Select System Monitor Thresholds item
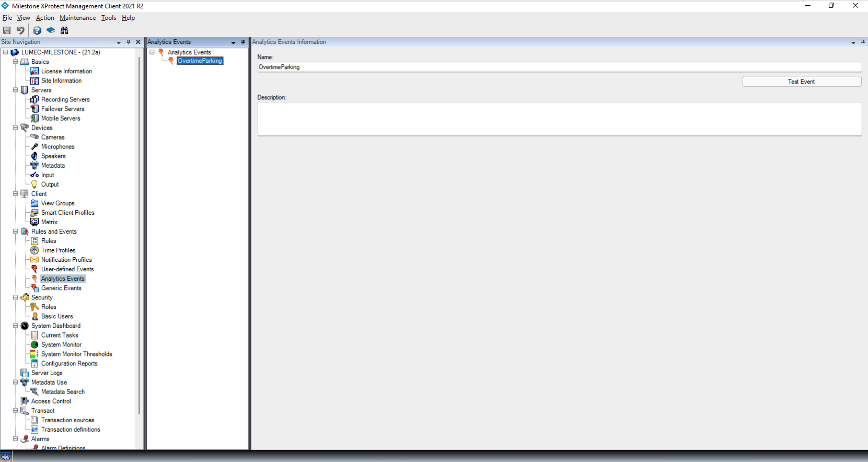868x462 pixels. pyautogui.click(x=77, y=354)
